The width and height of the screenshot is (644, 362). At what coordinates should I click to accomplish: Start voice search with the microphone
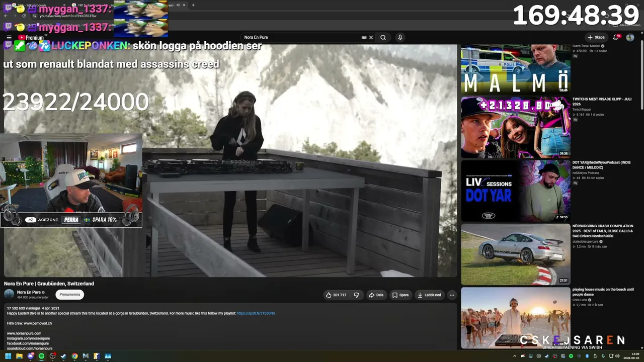[400, 37]
